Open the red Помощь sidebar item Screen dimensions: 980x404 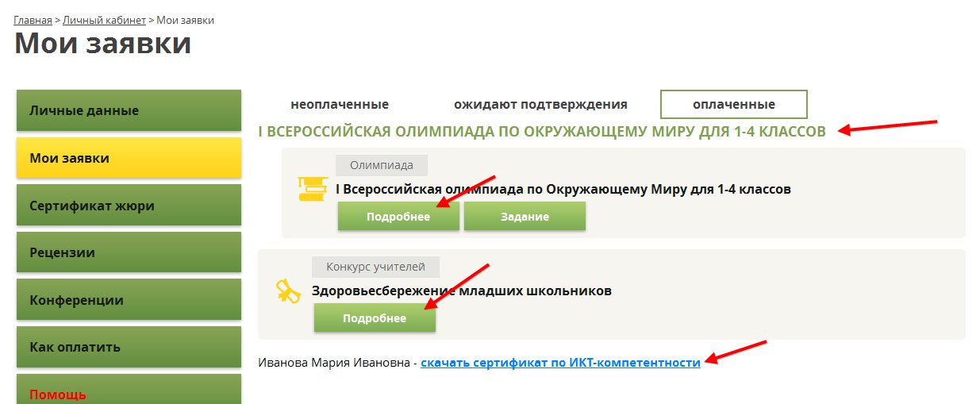tap(129, 390)
